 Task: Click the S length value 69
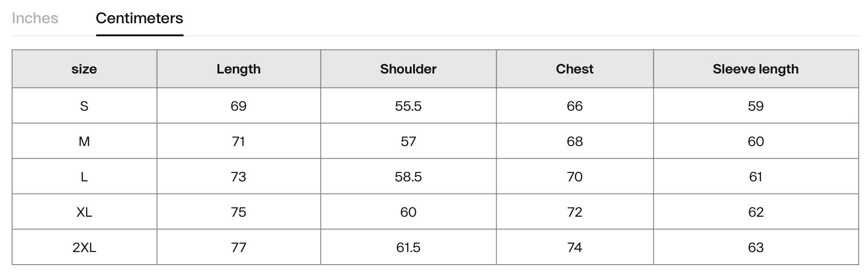238,106
